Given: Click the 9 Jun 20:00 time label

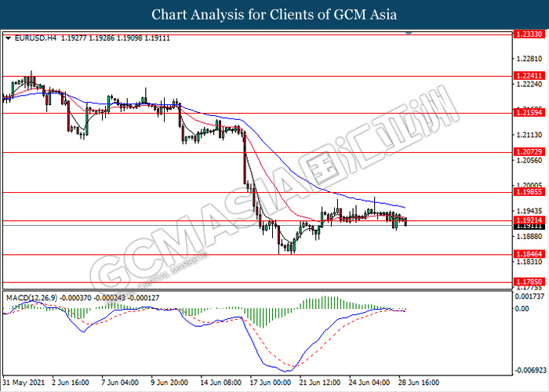Looking at the screenshot, I should 169,383.
